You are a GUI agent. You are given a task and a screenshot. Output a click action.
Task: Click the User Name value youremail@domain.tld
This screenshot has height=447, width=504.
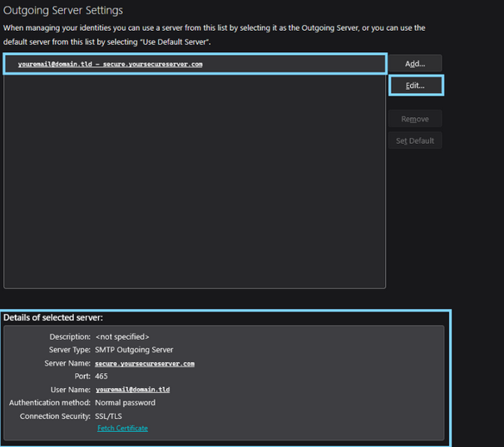132,390
